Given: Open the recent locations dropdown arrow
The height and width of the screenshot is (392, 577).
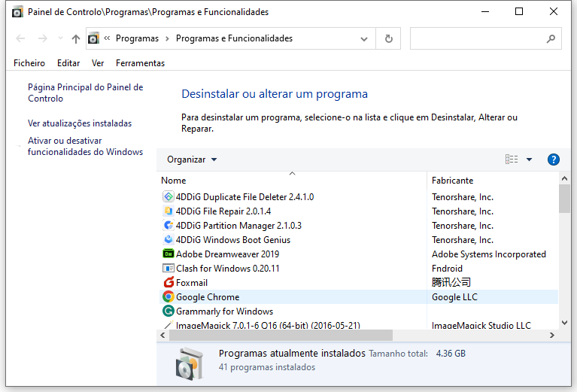Looking at the screenshot, I should (x=61, y=38).
